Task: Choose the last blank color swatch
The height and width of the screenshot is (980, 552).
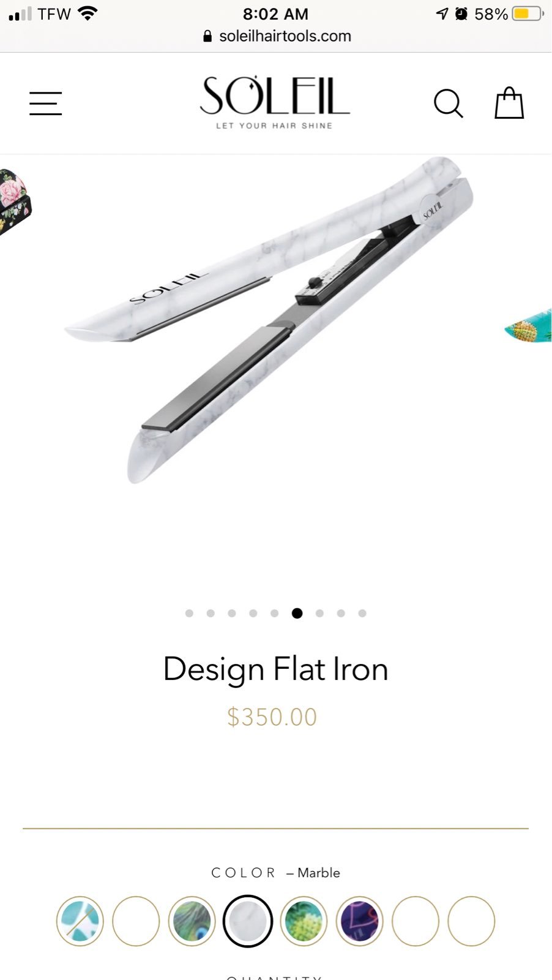Action: [471, 921]
